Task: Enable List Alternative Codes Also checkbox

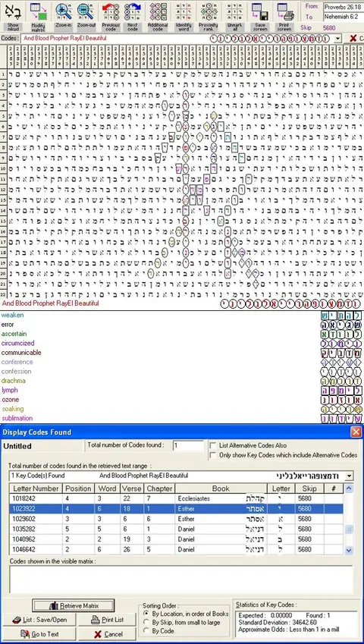Action: (x=212, y=445)
